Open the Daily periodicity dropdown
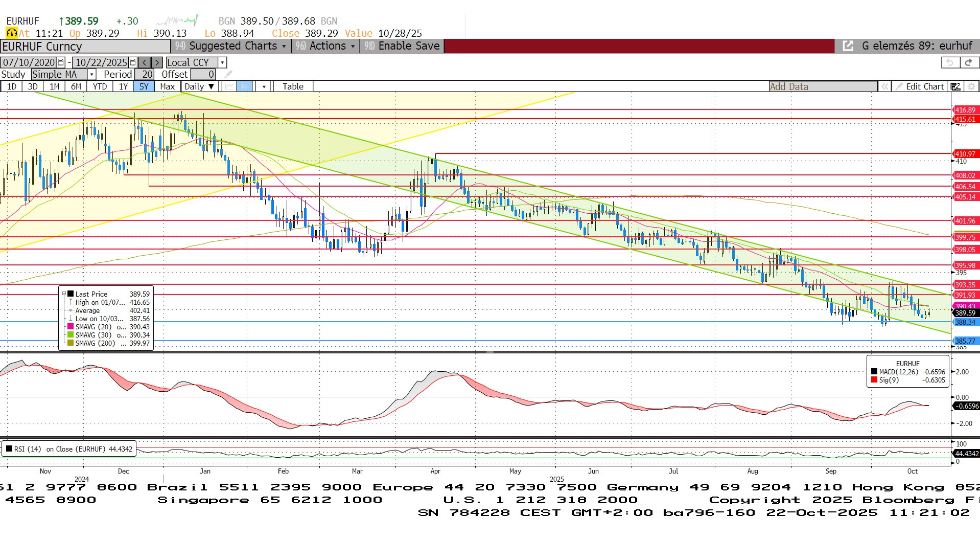980x539 pixels. pos(200,86)
